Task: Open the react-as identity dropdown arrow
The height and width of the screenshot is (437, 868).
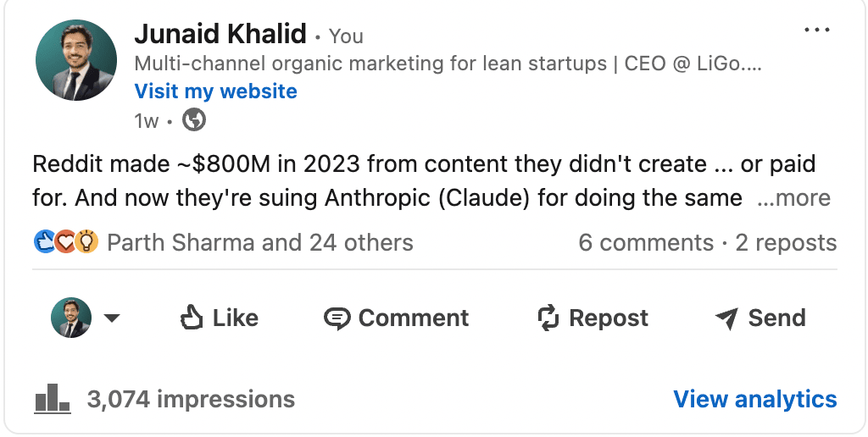Action: tap(112, 318)
